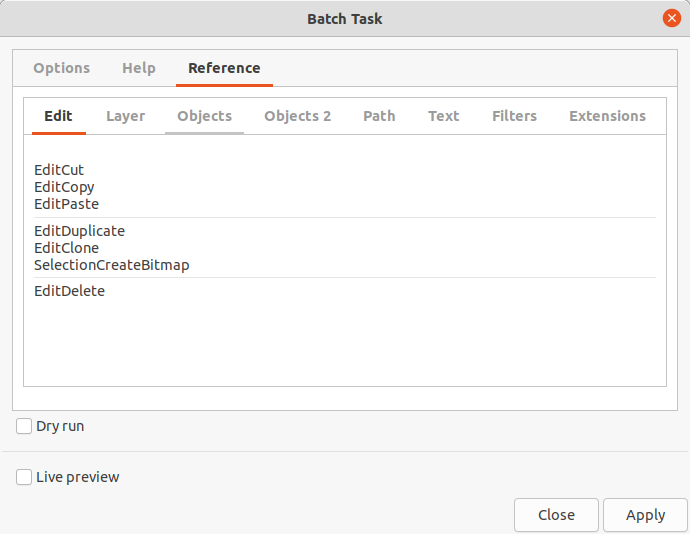Show the Text sub-tab
690x534 pixels.
(444, 116)
